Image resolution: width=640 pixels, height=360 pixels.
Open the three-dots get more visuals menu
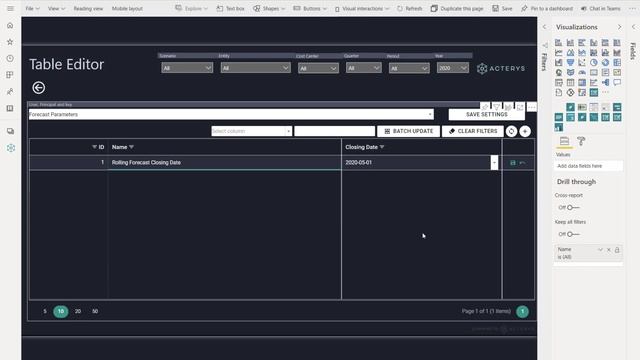[x=605, y=92]
